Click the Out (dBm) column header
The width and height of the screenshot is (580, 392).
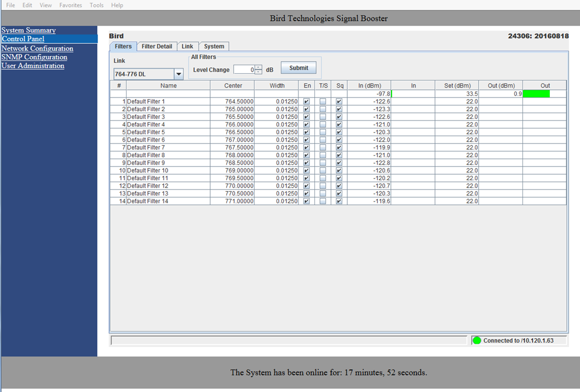[x=501, y=85]
